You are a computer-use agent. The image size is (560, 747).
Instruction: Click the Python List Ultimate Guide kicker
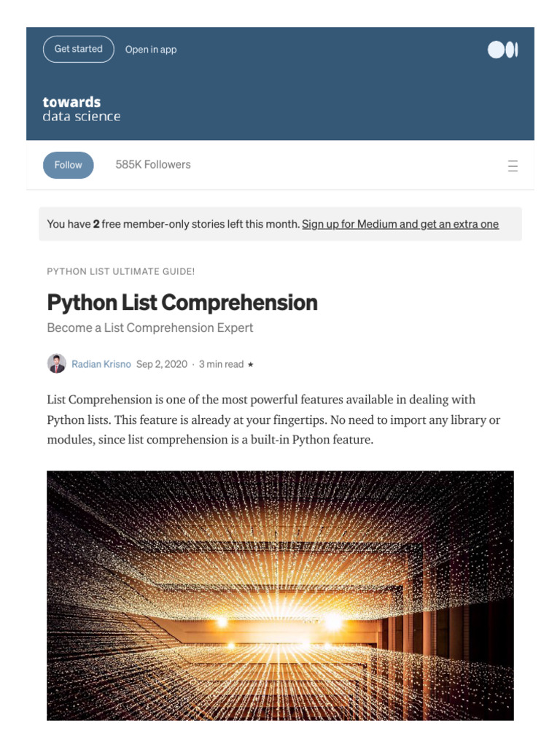[x=120, y=271]
